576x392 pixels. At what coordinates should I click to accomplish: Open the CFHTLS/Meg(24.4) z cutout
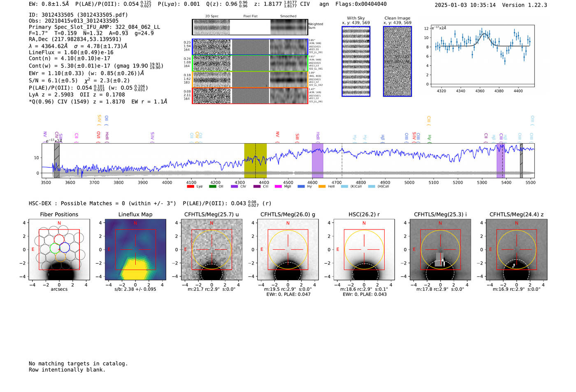pos(517,250)
